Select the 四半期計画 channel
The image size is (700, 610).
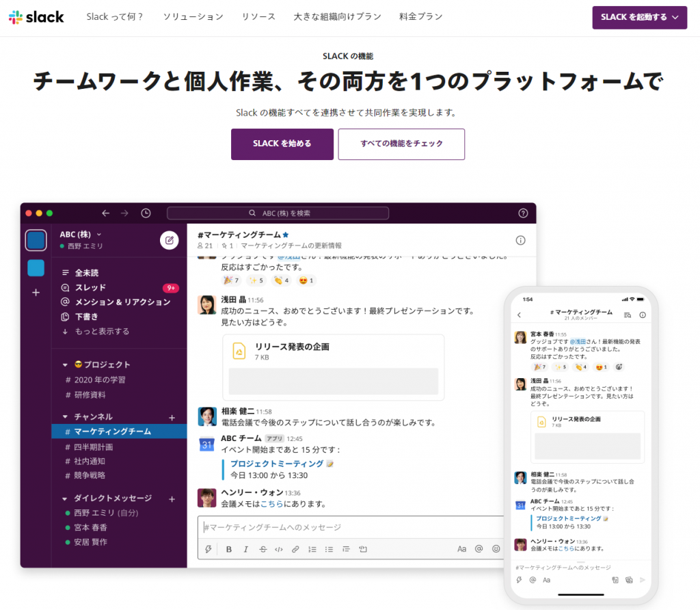click(x=94, y=447)
